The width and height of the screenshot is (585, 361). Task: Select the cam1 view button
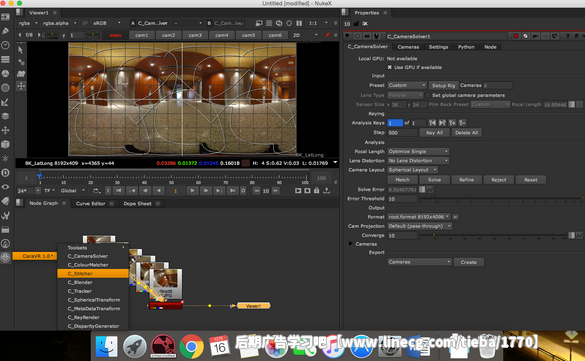click(141, 35)
